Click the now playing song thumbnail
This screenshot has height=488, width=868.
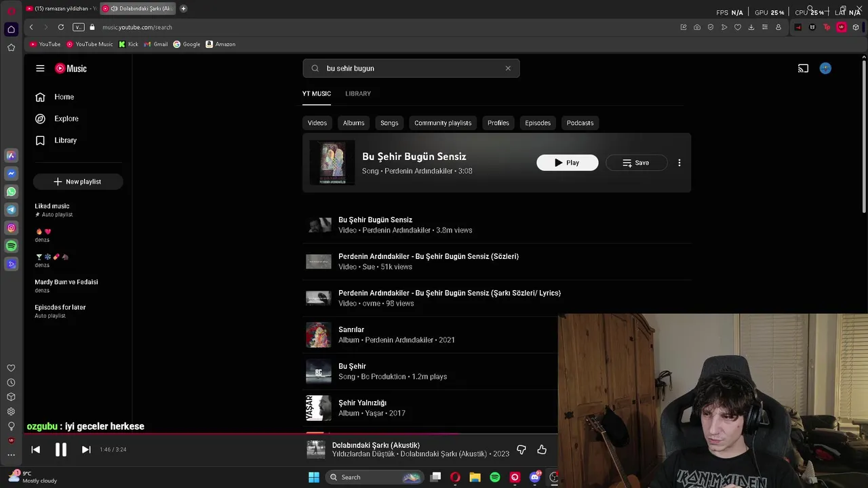[x=316, y=449]
